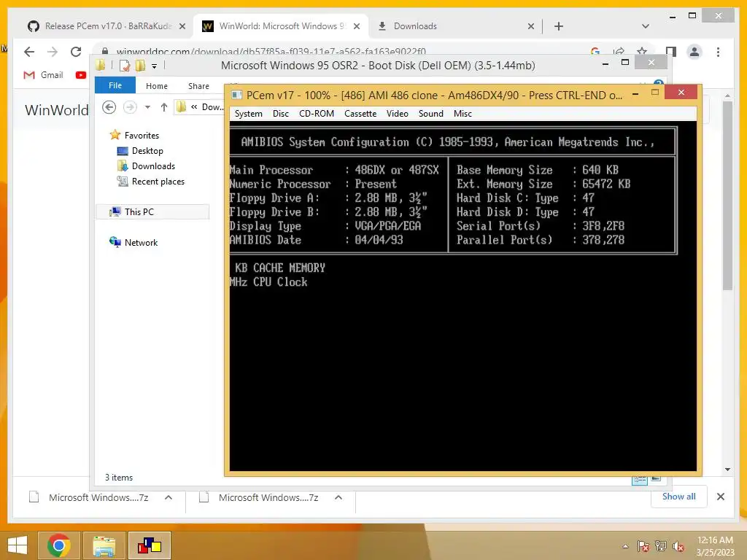This screenshot has height=560, width=747.
Task: Click Show all downloads
Action: (678, 496)
